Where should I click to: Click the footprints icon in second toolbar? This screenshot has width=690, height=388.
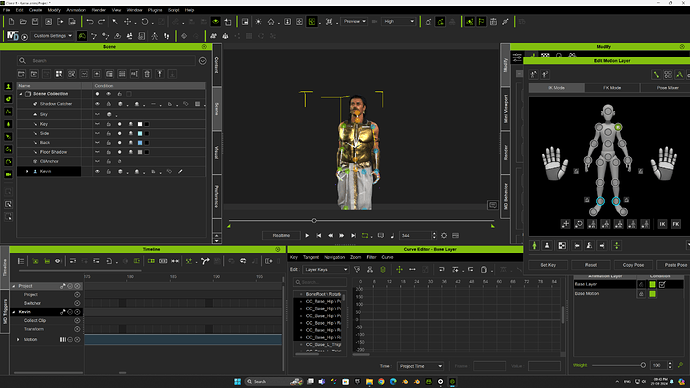167,36
